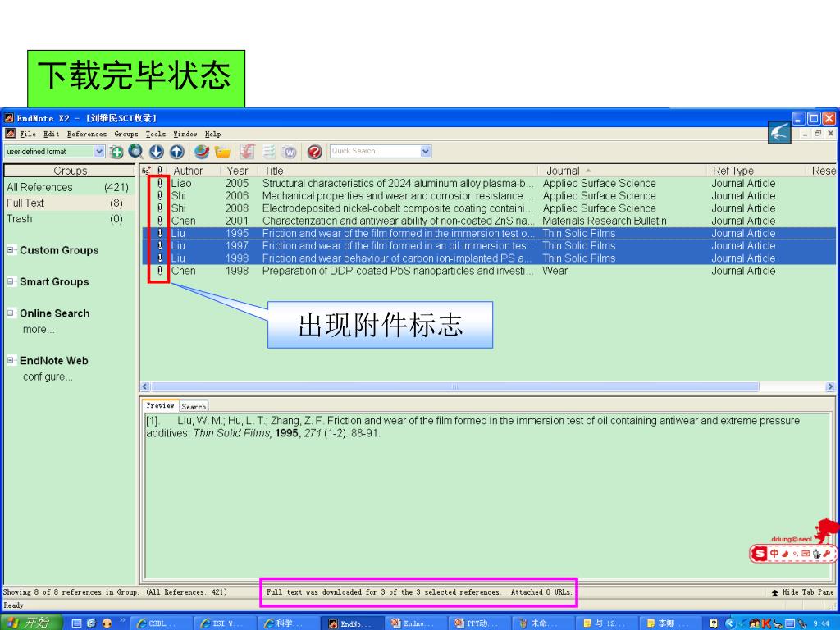The height and width of the screenshot is (630, 840).
Task: Click the Import down-arrow toolbar icon
Action: (x=156, y=152)
